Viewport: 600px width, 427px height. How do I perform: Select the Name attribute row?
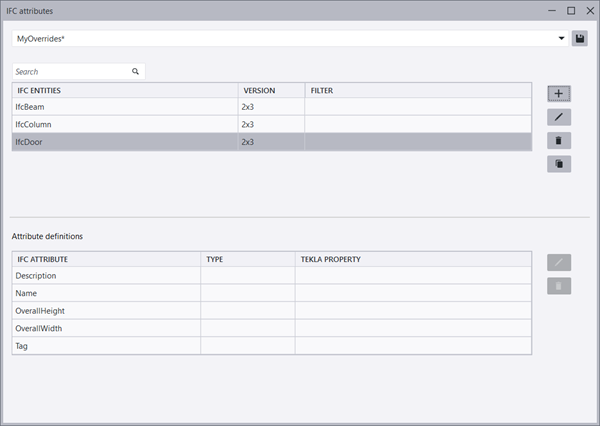pyautogui.click(x=272, y=293)
